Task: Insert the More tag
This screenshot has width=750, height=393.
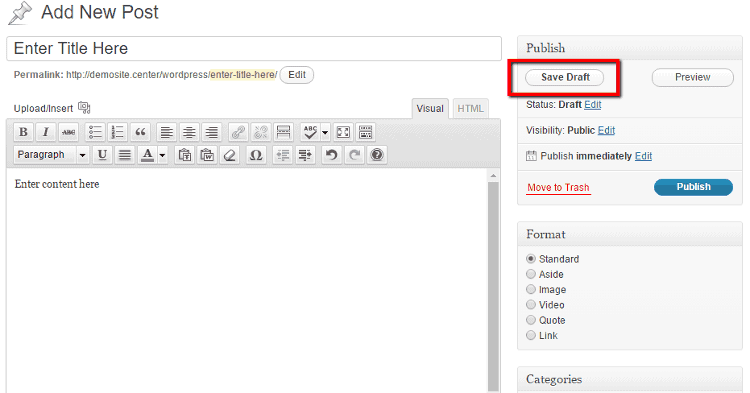Action: pyautogui.click(x=283, y=132)
